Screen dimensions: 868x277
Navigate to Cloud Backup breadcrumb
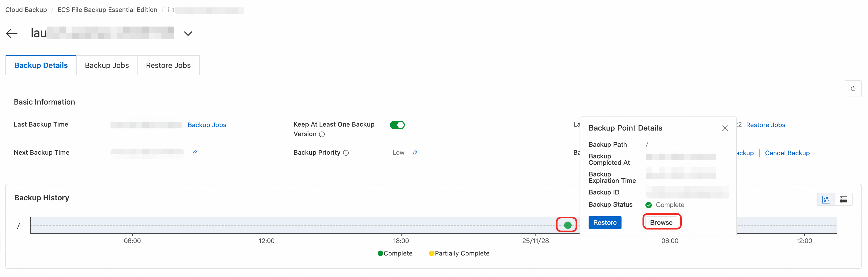26,10
